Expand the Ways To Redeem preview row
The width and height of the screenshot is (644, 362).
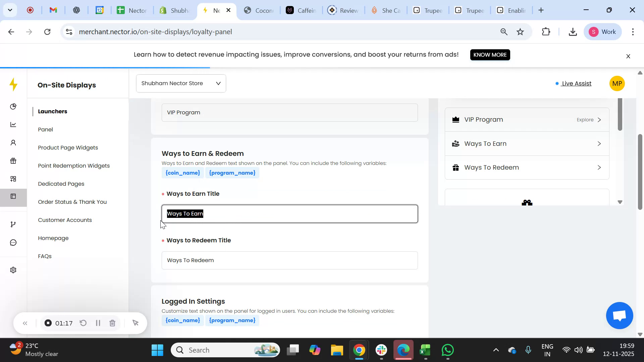click(x=527, y=167)
